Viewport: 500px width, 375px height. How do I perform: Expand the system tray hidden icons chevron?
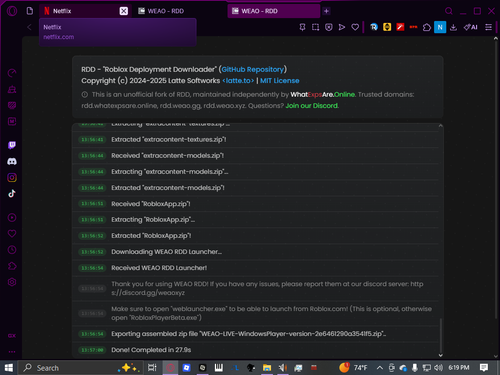pos(379,368)
